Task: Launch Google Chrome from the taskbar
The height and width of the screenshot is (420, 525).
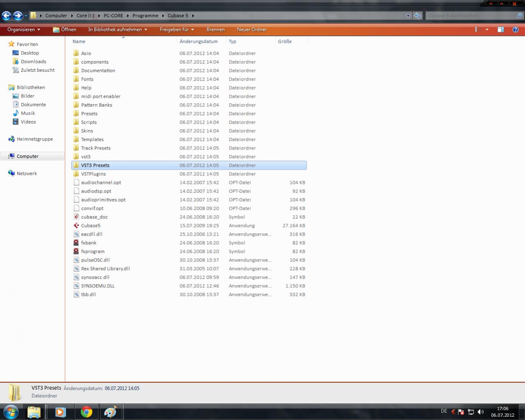Action: pos(86,412)
